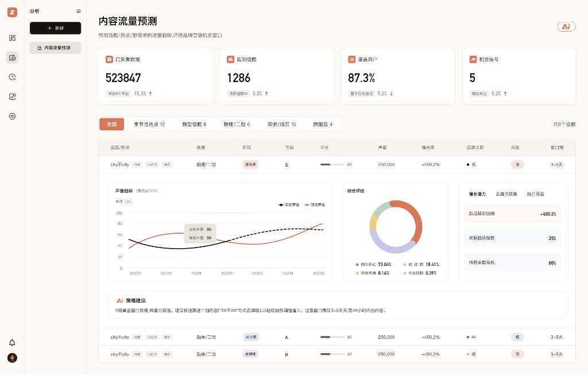Open notifications bell icon
588x375 pixels.
12,343
